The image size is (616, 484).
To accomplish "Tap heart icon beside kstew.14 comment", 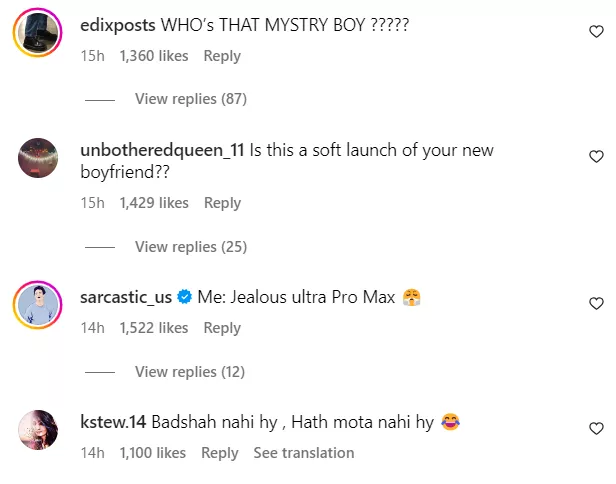I will pos(596,428).
